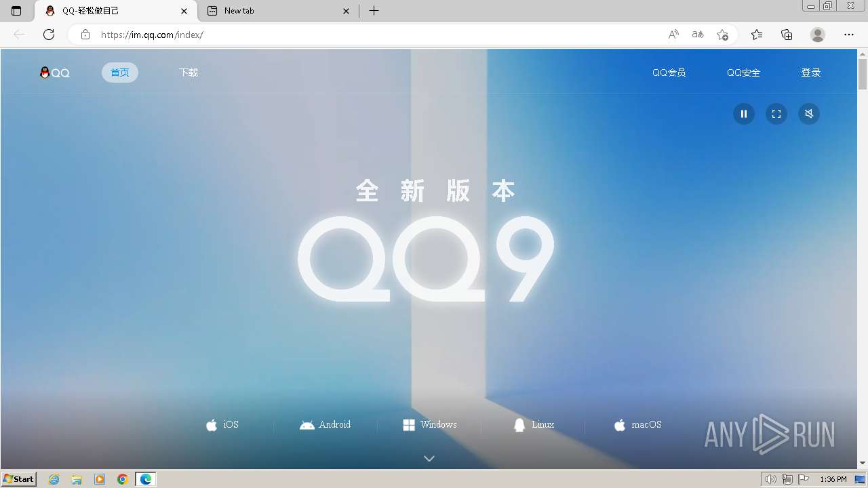Open File Explorer from taskbar
The height and width of the screenshot is (488, 868).
(77, 479)
